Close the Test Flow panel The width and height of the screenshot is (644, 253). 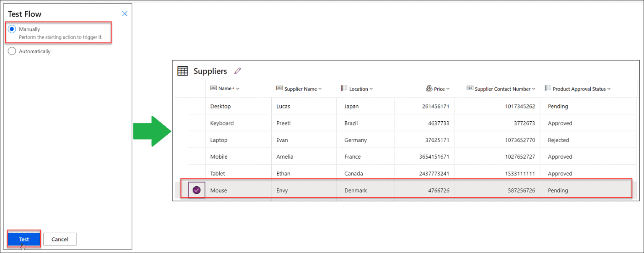125,14
